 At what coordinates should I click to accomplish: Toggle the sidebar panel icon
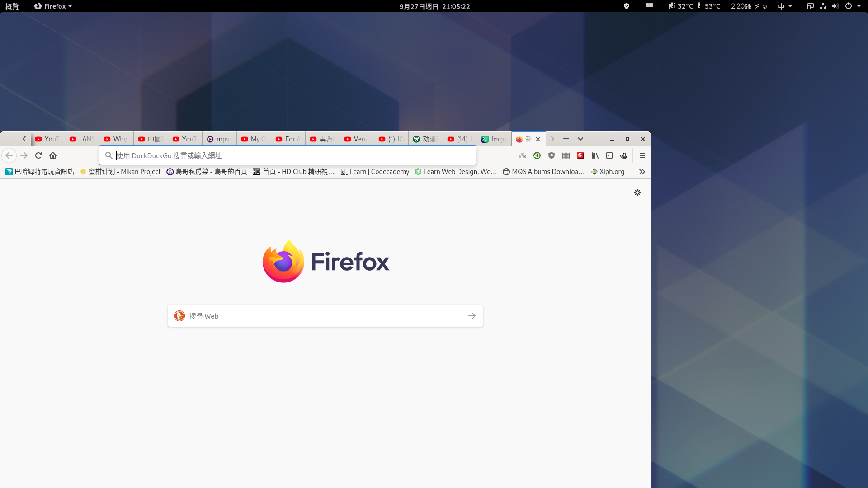point(609,155)
